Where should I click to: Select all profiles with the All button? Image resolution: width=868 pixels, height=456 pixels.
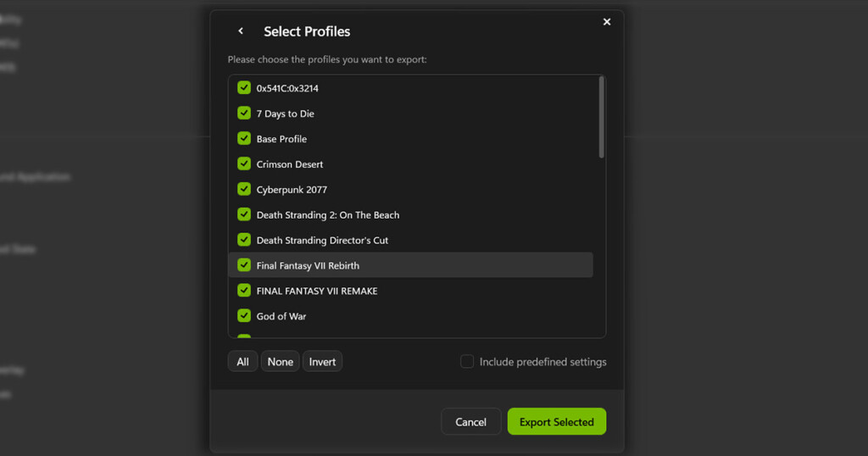[242, 361]
